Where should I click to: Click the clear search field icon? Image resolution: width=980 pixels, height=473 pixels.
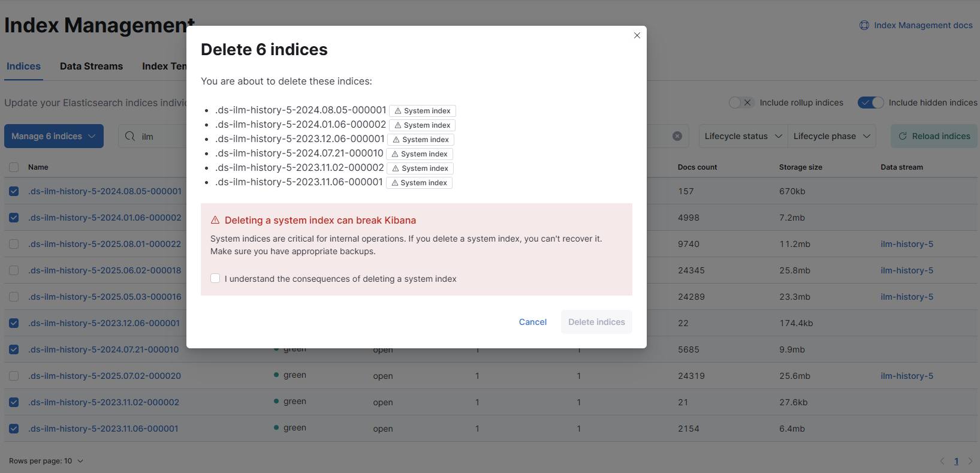point(677,136)
